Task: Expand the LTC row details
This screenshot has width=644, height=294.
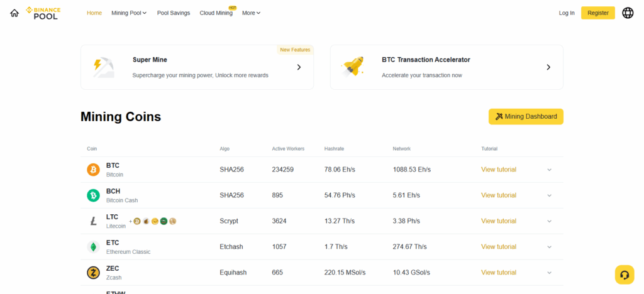Action: point(549,221)
